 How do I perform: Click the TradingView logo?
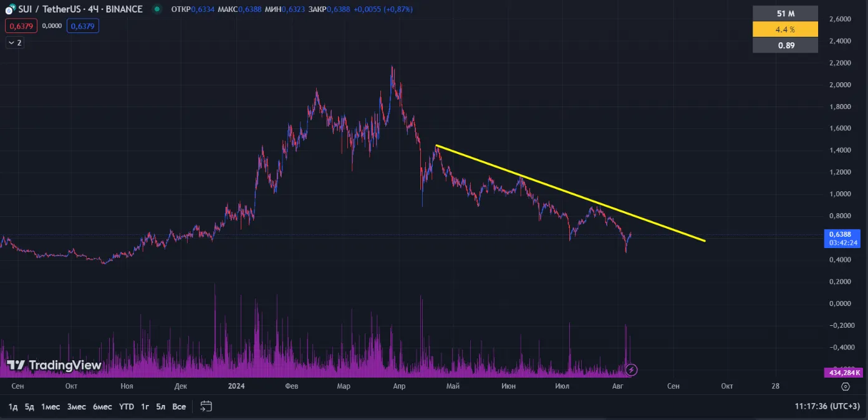pos(54,365)
